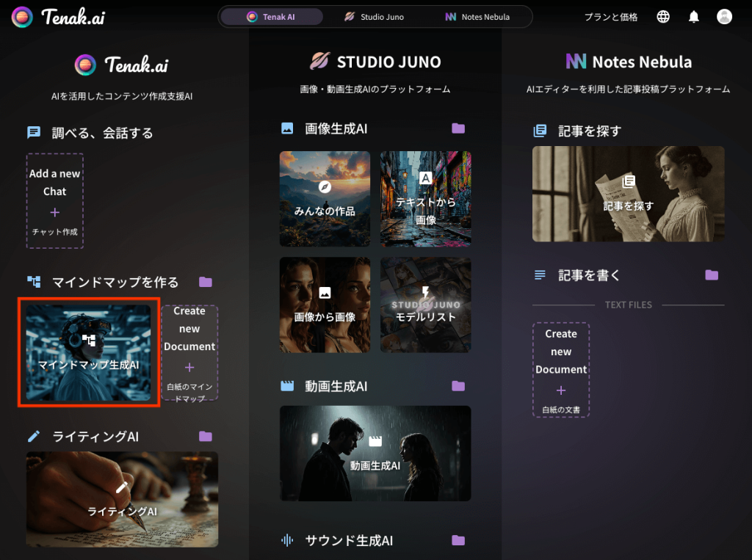
Task: Open the notifications bell
Action: [693, 17]
